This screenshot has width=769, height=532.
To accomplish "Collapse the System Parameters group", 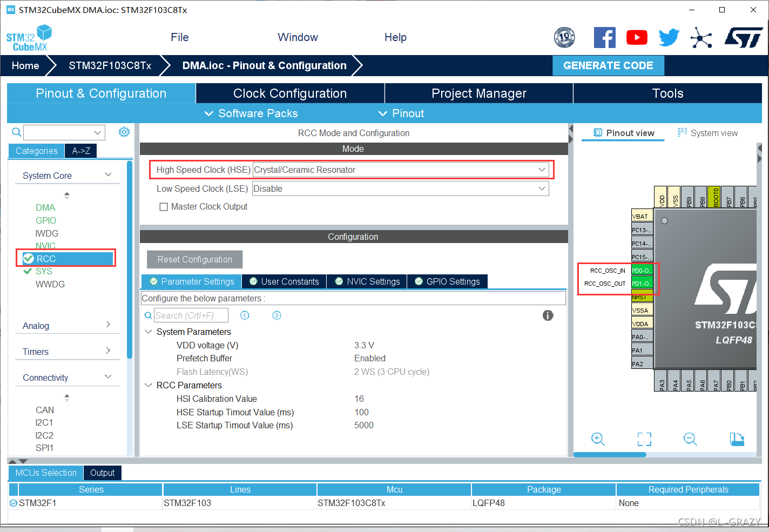I will (149, 332).
